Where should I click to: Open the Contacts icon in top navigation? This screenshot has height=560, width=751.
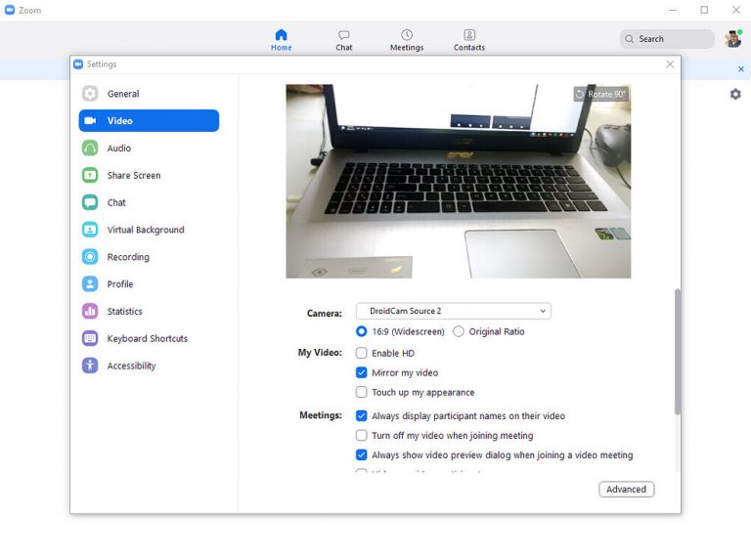coord(469,35)
